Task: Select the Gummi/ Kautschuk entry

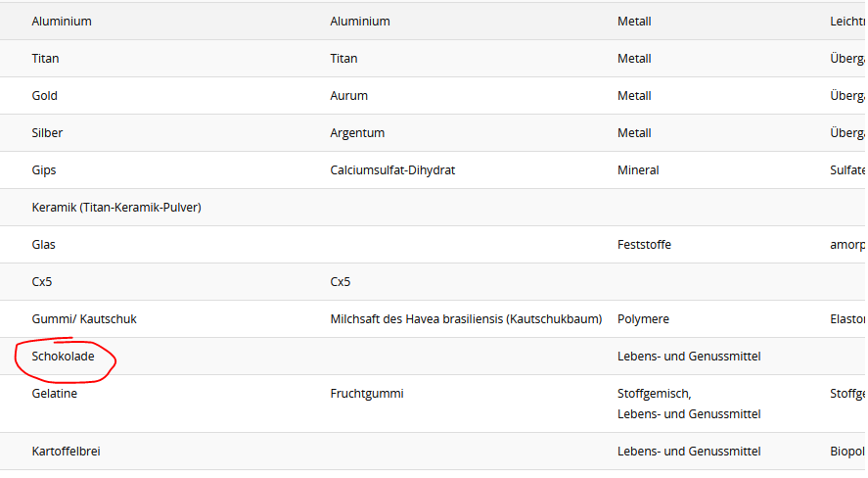Action: [91, 319]
